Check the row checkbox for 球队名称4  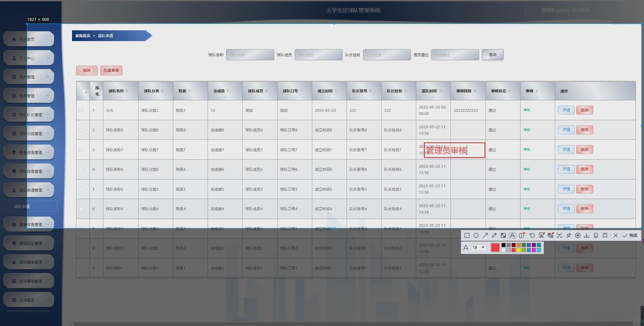tap(81, 209)
